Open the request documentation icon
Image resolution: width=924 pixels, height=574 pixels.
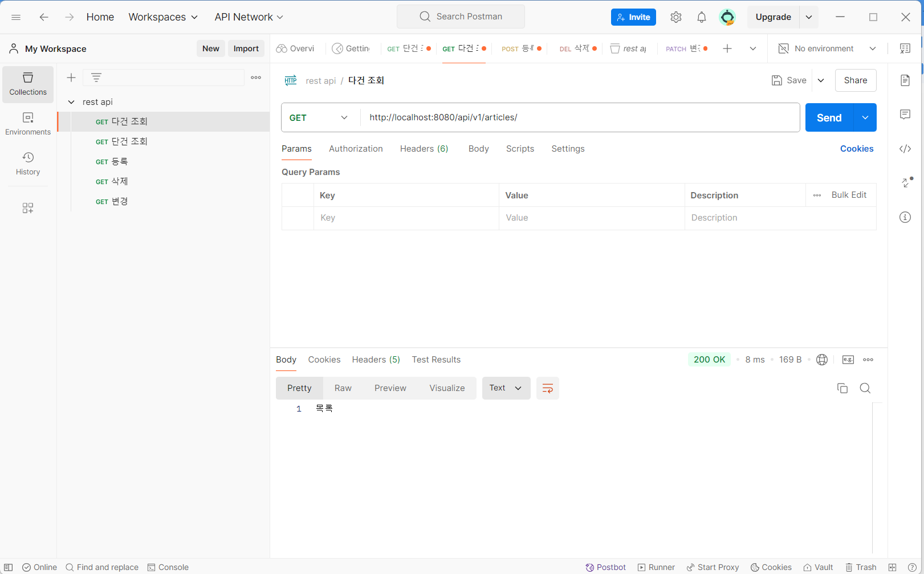point(905,80)
